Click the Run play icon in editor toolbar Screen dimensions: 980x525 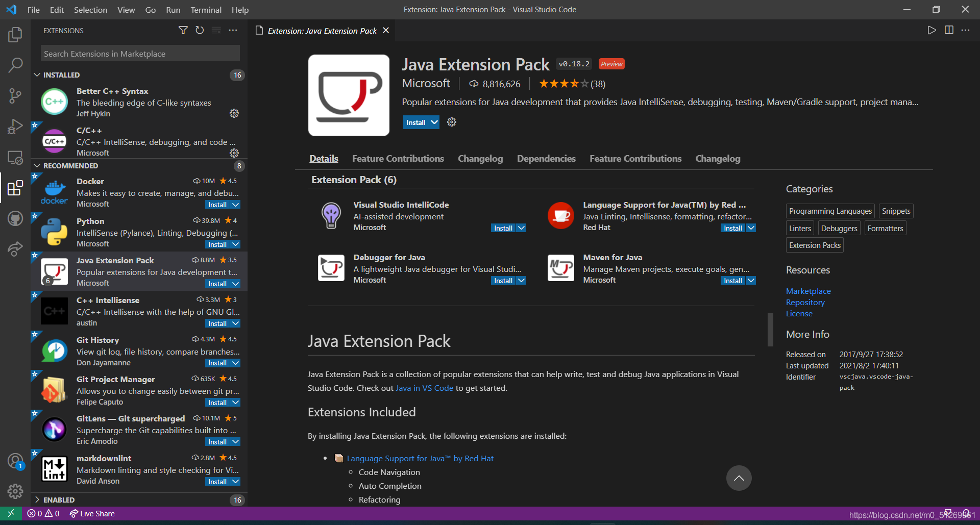(932, 30)
